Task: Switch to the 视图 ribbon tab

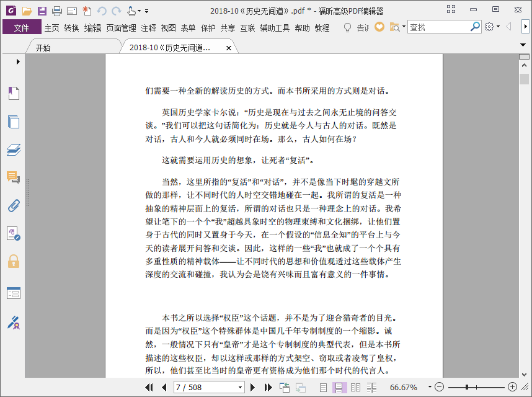Action: [168, 28]
